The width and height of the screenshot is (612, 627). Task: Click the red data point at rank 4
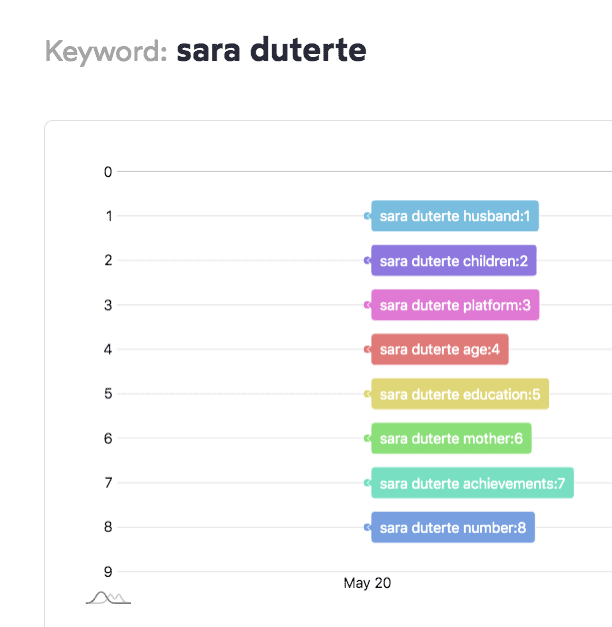pos(368,349)
